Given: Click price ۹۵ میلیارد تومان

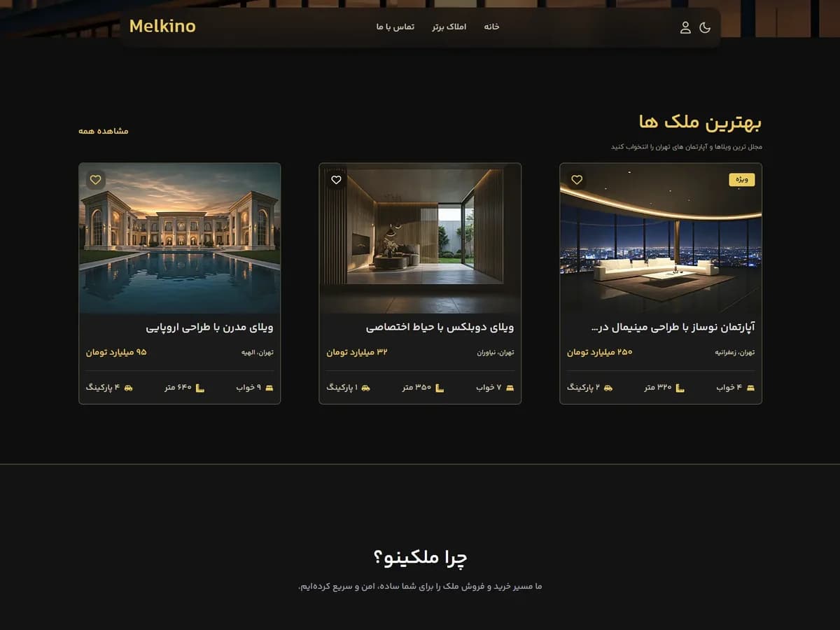Looking at the screenshot, I should [116, 352].
